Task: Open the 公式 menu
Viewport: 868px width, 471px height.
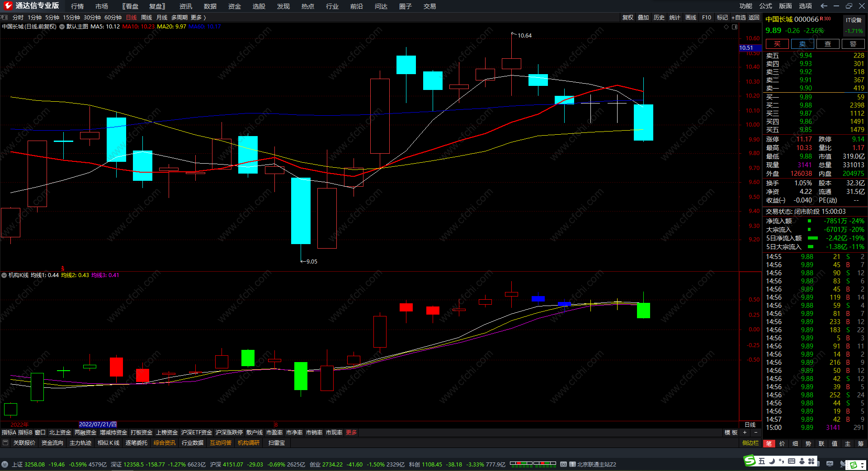Action: pyautogui.click(x=766, y=6)
